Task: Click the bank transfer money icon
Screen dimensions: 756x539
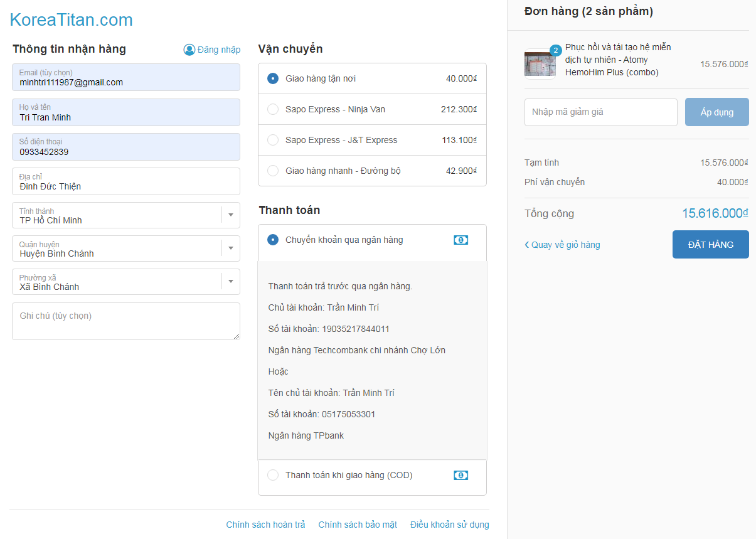Action: (461, 240)
